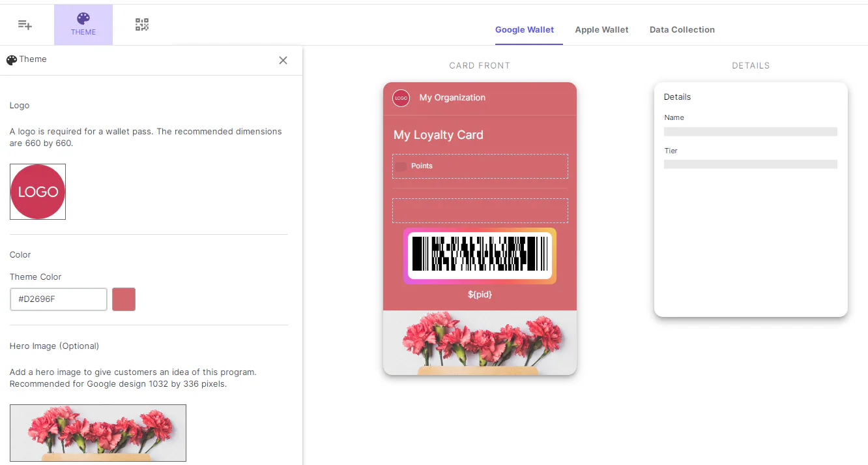Image resolution: width=868 pixels, height=465 pixels.
Task: Open the Data Collection tab
Action: tap(682, 29)
